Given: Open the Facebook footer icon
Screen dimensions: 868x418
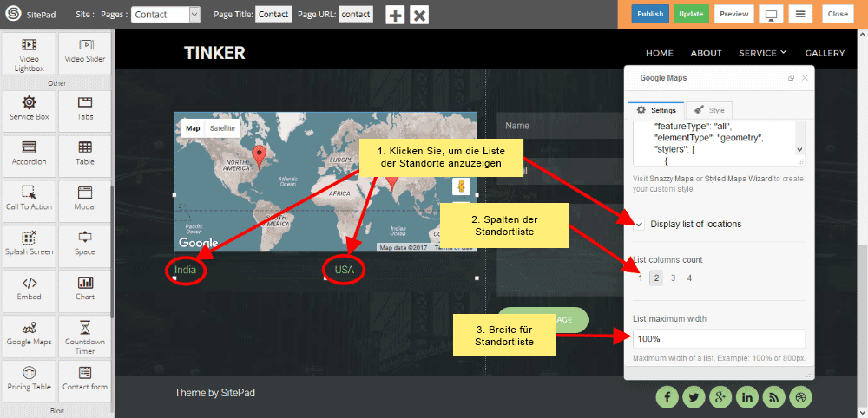Looking at the screenshot, I should 667,396.
